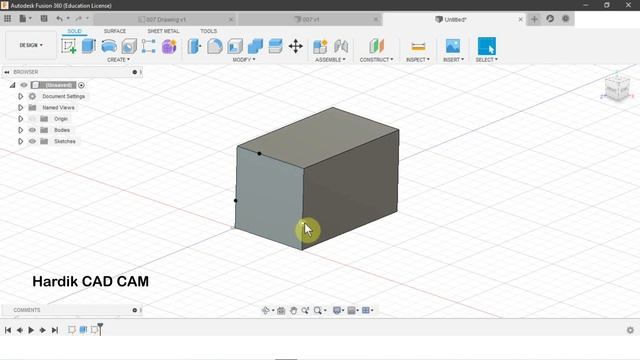Select the Rectangular Pattern tool
Screen dimensions: 640x360
149,46
